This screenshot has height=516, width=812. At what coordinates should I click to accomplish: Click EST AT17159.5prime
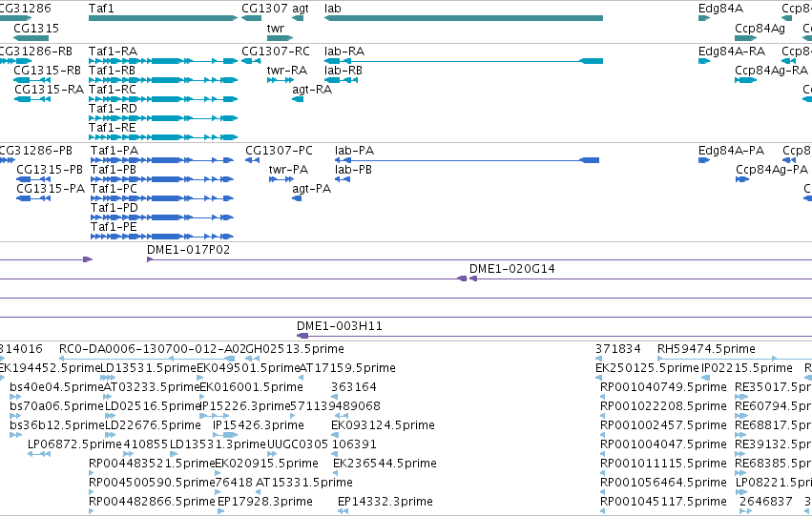point(347,368)
